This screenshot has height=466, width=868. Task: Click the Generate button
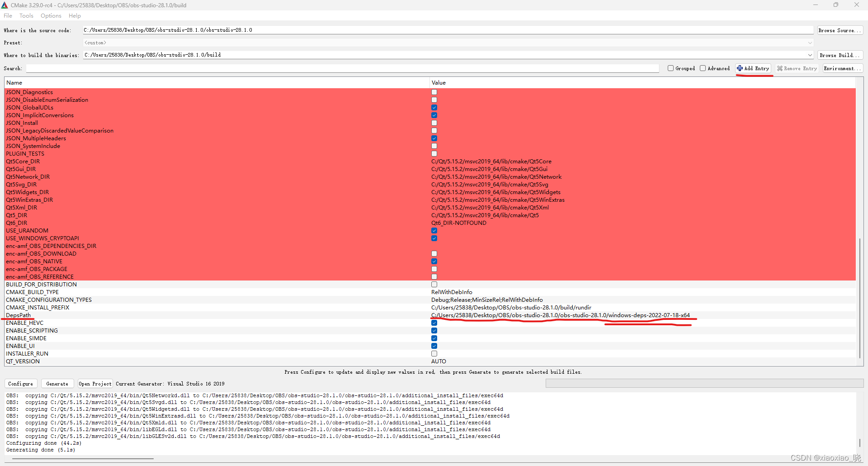tap(57, 384)
